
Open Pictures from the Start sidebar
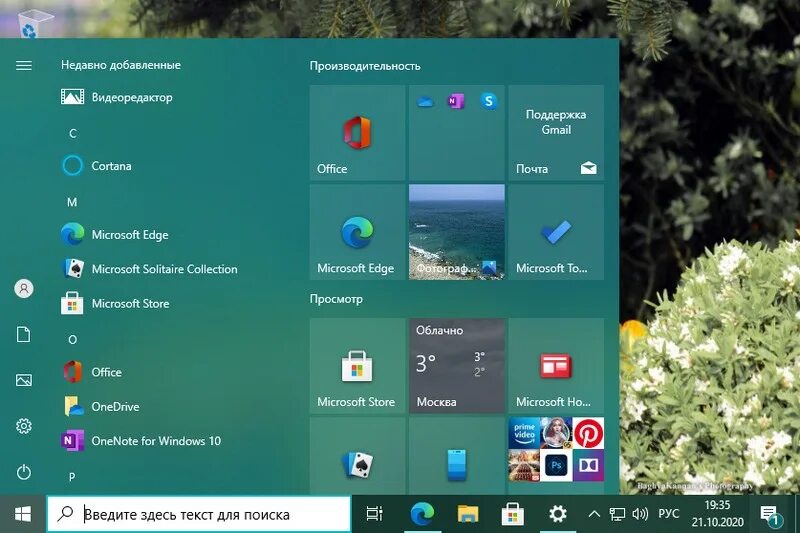(23, 380)
